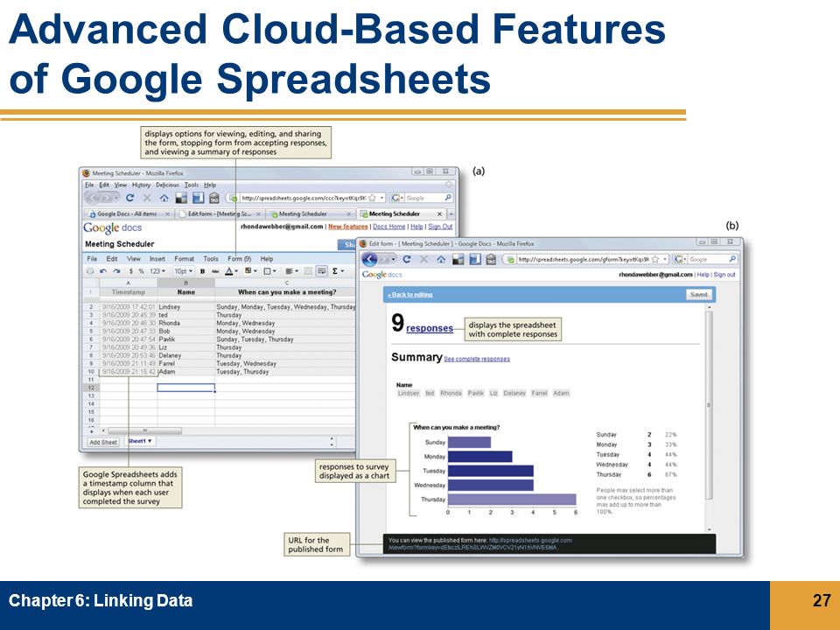The image size is (840, 630).
Task: Go Home in Edit form window
Action: point(441,259)
